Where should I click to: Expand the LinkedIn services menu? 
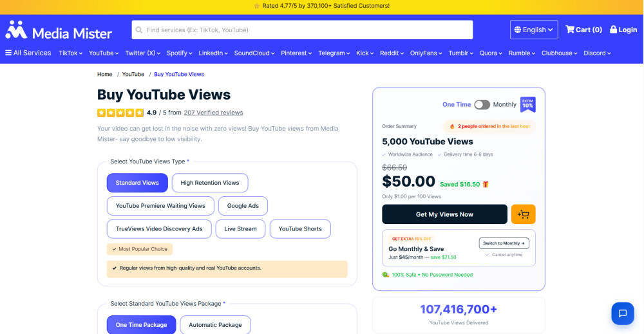coord(213,53)
